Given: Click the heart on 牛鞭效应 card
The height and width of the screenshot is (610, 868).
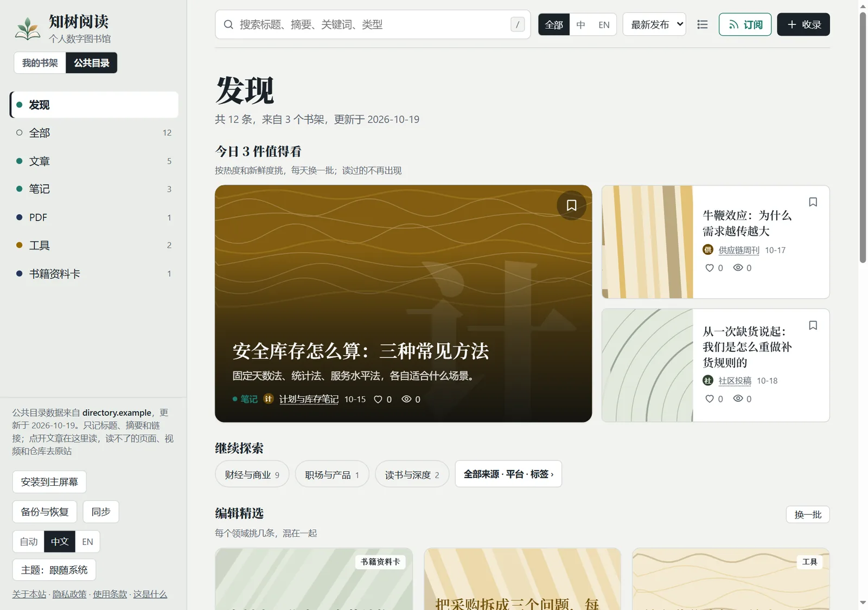Looking at the screenshot, I should coord(709,268).
